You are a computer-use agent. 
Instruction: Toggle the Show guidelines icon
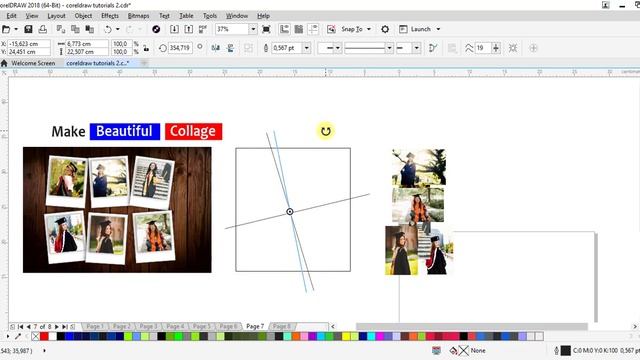click(313, 29)
